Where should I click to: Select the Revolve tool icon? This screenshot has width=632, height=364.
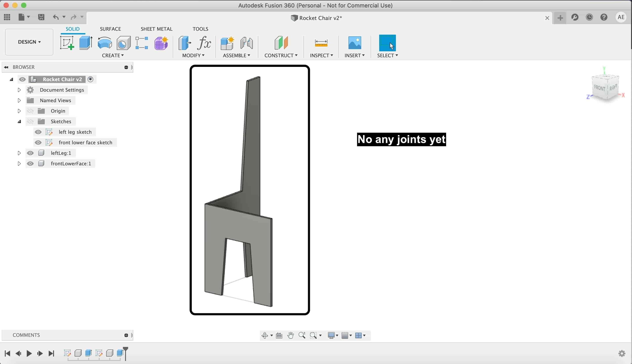[105, 43]
